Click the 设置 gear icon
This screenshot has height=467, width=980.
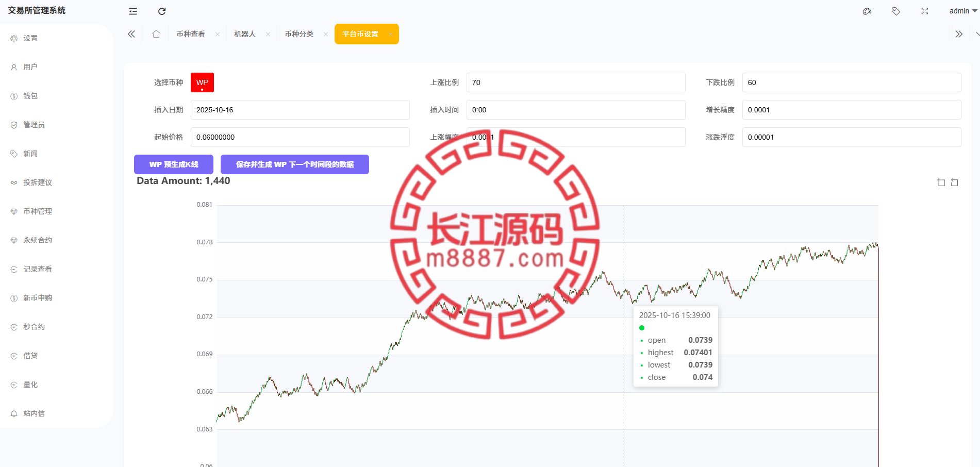[x=14, y=39]
